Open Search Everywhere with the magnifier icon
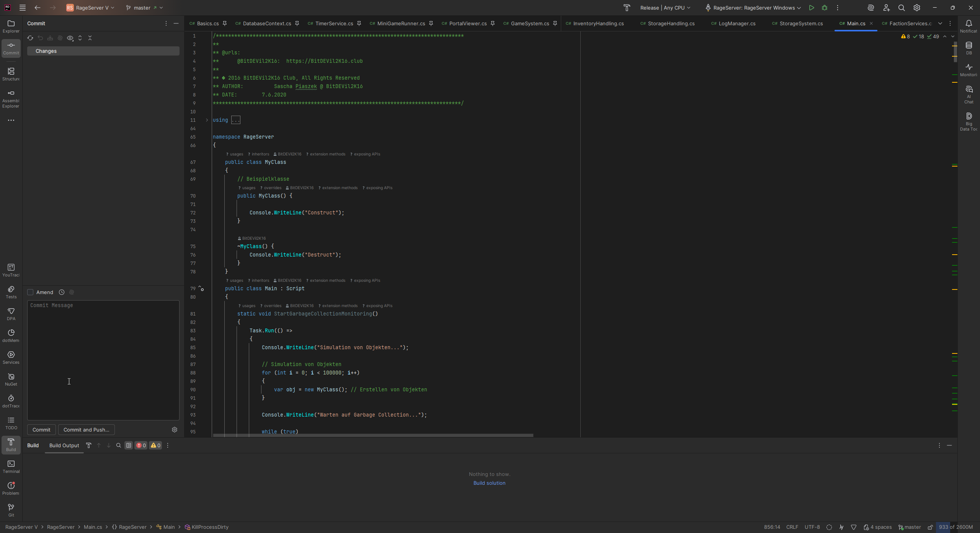 point(901,8)
